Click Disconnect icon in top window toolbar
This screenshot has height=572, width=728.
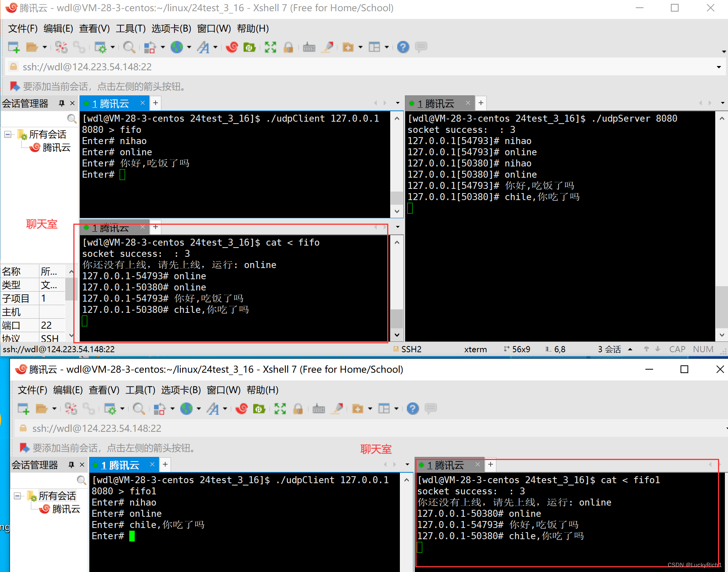[x=61, y=47]
